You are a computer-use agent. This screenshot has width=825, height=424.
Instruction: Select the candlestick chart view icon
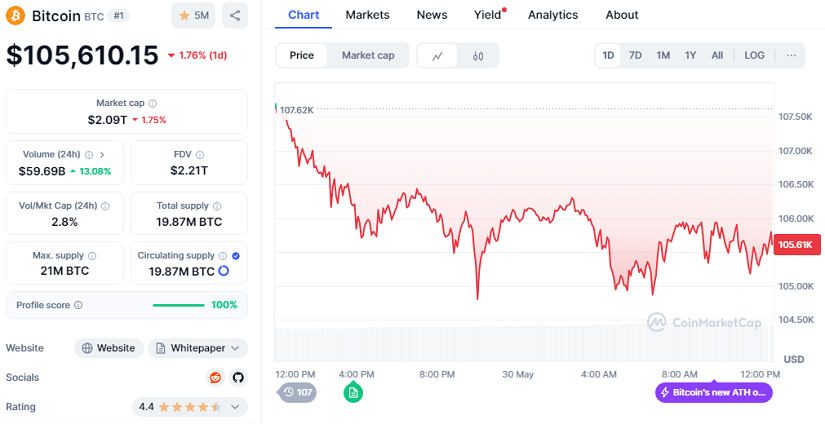click(x=478, y=56)
